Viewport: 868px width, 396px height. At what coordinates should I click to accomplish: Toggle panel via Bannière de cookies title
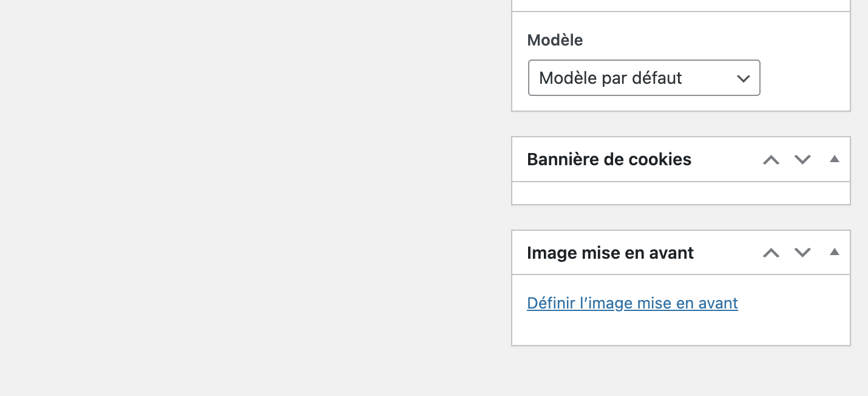[609, 160]
